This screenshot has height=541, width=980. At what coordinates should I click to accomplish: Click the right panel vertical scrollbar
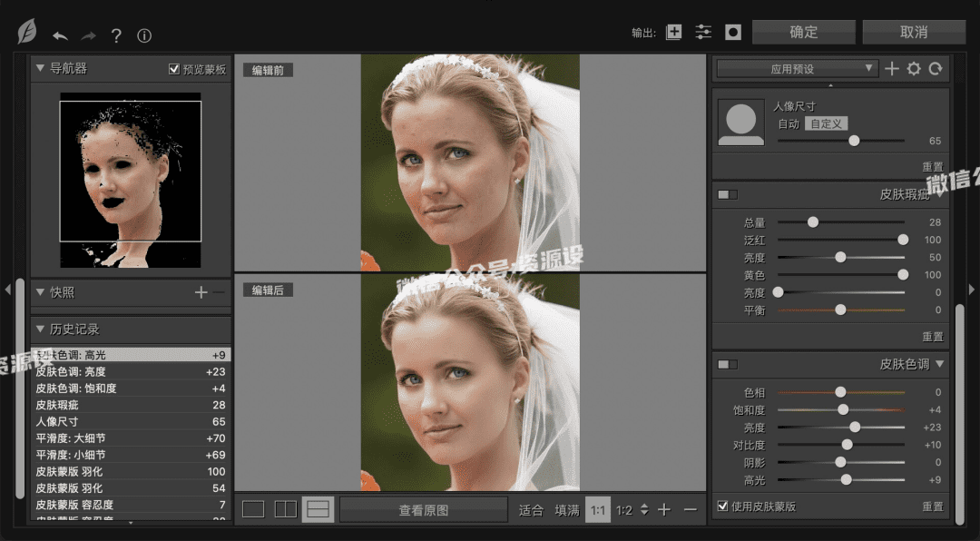click(x=960, y=414)
